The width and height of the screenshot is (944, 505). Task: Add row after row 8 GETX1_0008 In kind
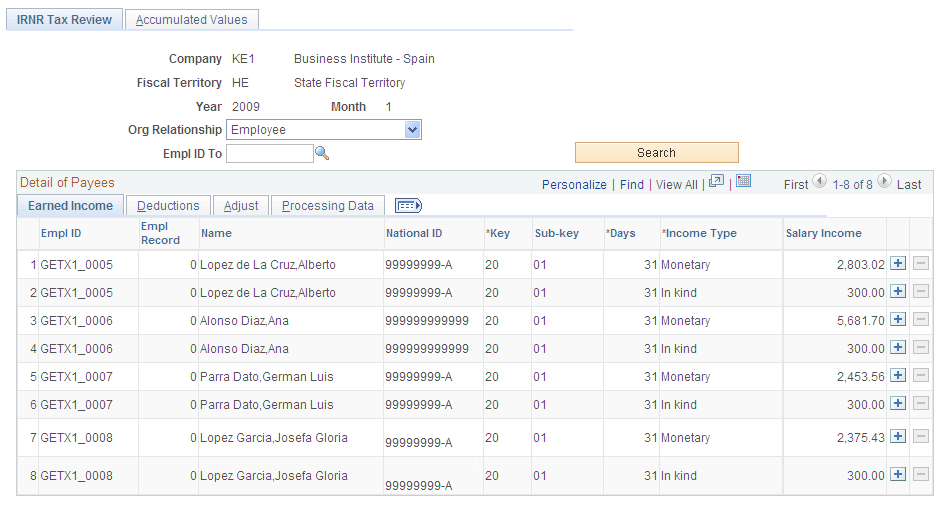click(898, 474)
